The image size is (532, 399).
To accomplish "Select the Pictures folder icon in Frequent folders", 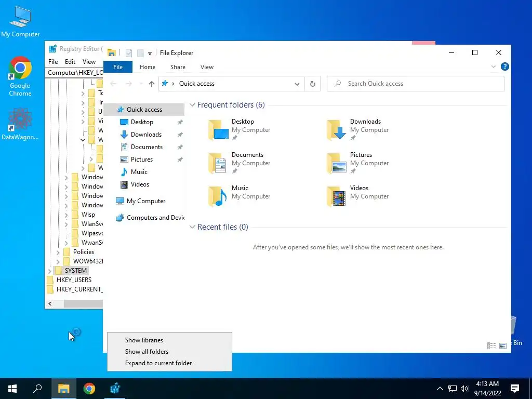I will (x=336, y=163).
